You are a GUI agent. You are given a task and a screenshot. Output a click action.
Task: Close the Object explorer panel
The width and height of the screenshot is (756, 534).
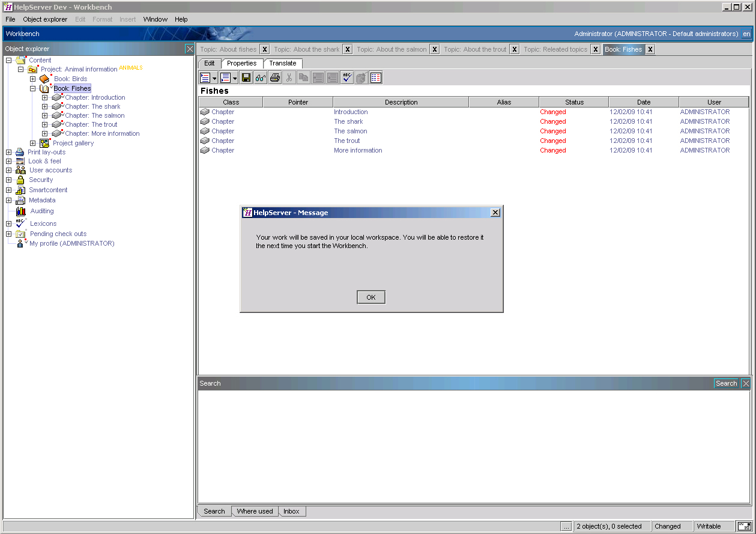point(190,49)
